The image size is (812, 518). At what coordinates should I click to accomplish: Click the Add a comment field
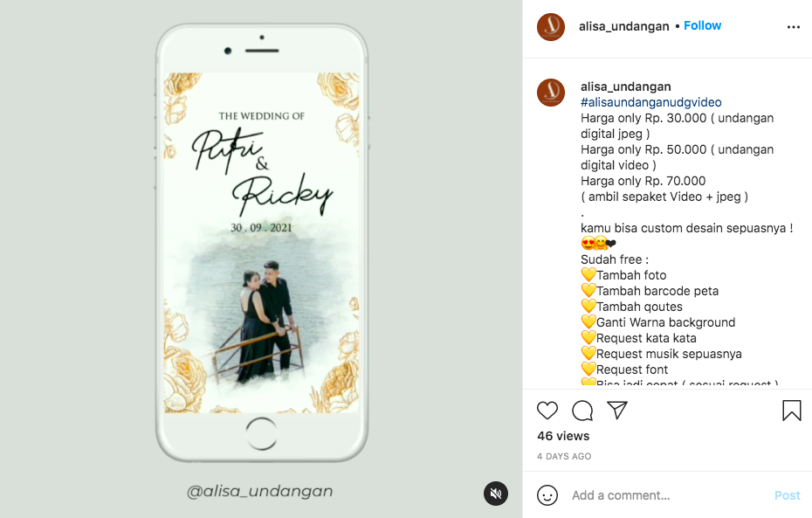tap(668, 495)
